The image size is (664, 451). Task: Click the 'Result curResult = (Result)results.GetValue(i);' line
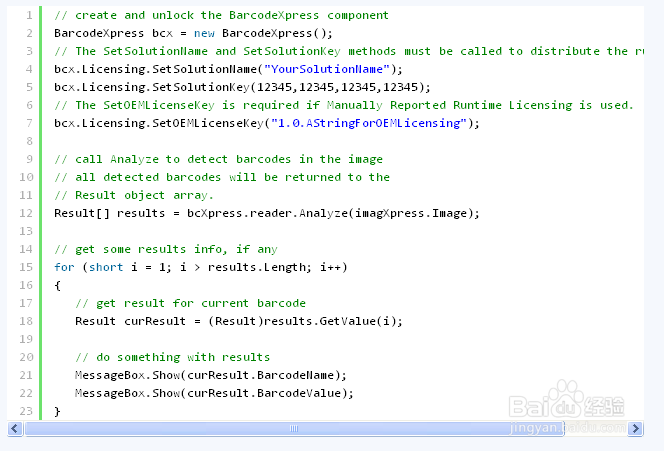point(239,321)
